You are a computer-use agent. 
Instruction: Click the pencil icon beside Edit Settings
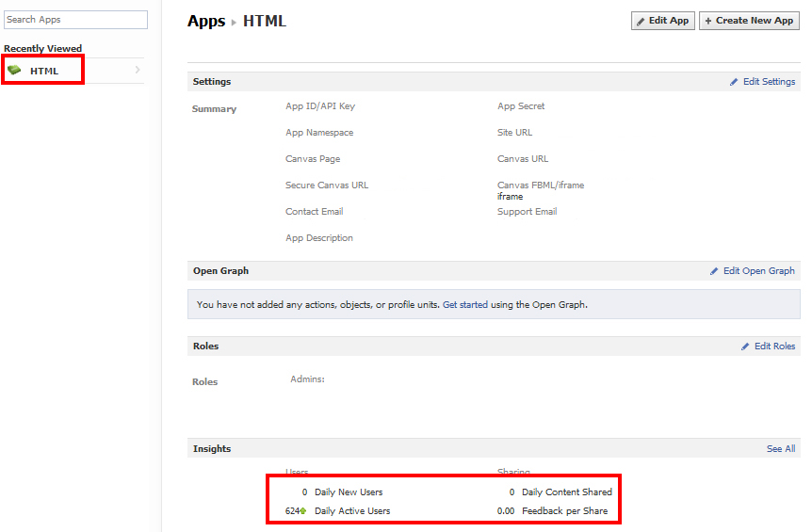734,82
